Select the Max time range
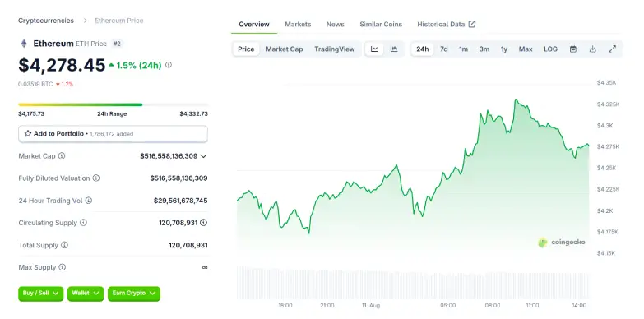The height and width of the screenshot is (319, 644). 526,49
